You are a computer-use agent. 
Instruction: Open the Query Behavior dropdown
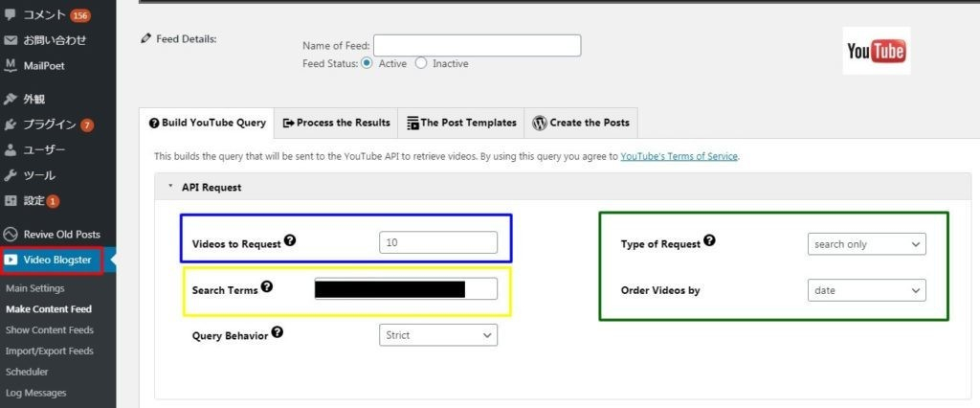coord(438,335)
